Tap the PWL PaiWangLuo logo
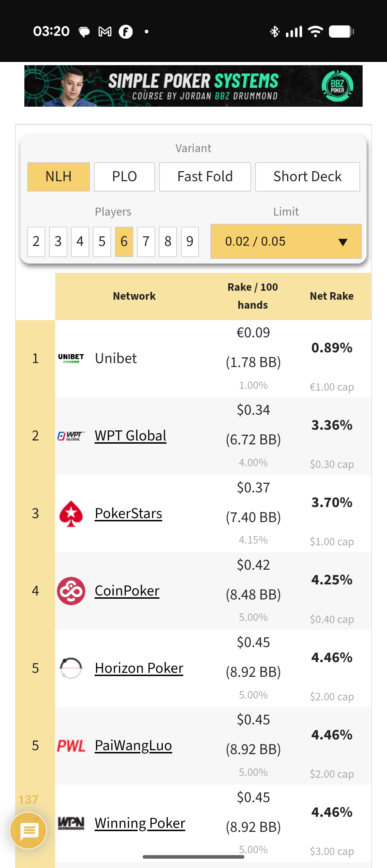The height and width of the screenshot is (868, 387). (x=71, y=746)
